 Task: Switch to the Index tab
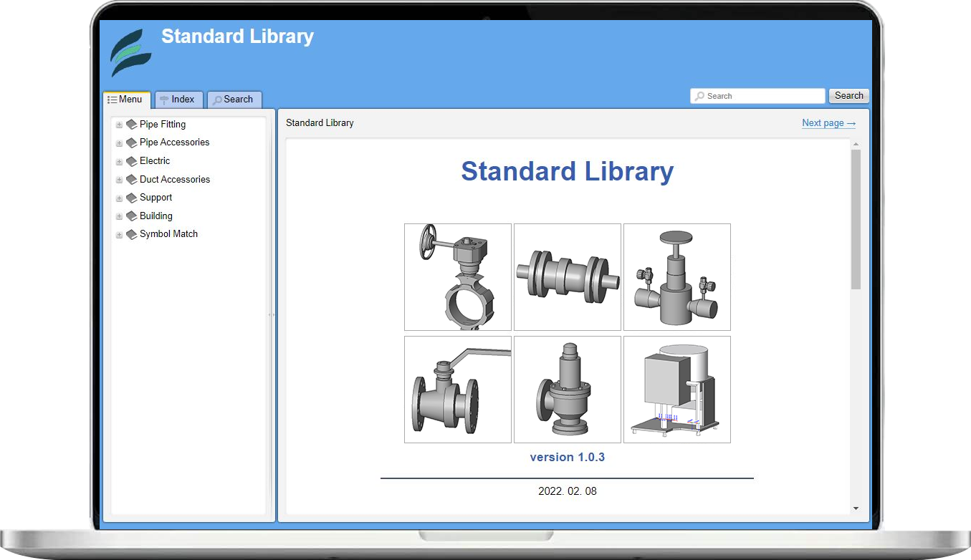(x=178, y=100)
